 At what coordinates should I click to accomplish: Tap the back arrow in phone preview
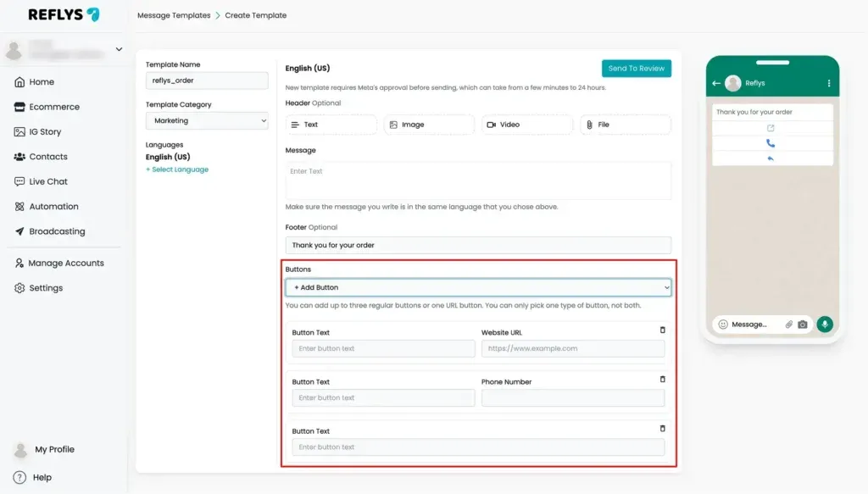pos(716,83)
